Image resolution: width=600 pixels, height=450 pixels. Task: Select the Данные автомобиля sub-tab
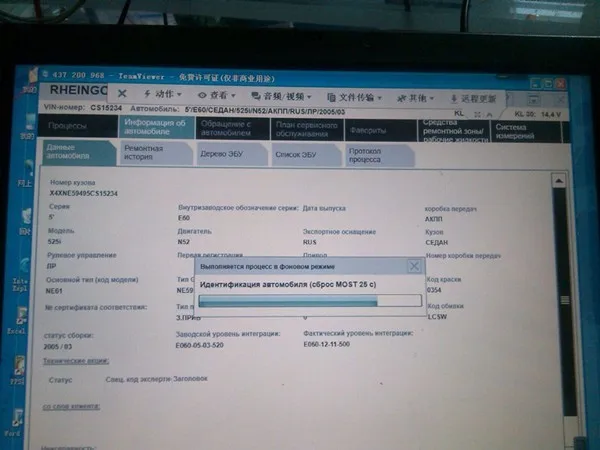[x=79, y=152]
